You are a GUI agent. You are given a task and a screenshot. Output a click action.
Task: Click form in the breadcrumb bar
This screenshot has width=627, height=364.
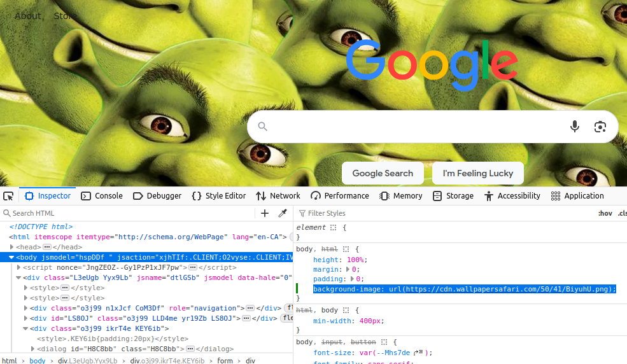[225, 360]
